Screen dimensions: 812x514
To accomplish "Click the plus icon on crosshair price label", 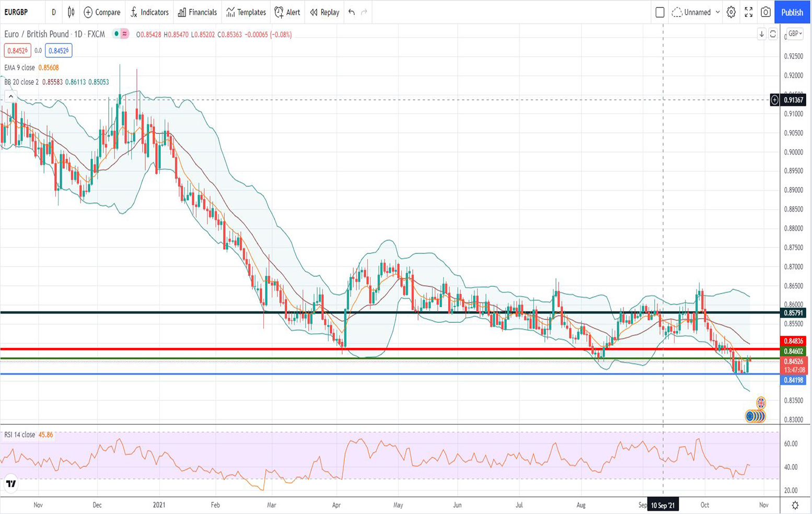I will pyautogui.click(x=774, y=100).
